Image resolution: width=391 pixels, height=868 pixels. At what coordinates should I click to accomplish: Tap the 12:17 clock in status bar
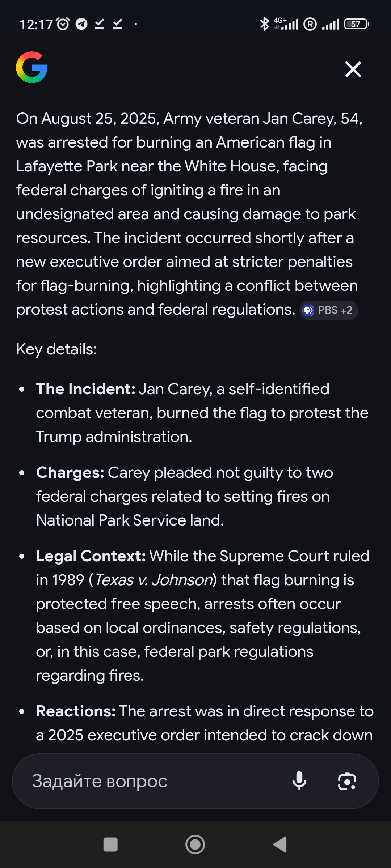[36, 25]
